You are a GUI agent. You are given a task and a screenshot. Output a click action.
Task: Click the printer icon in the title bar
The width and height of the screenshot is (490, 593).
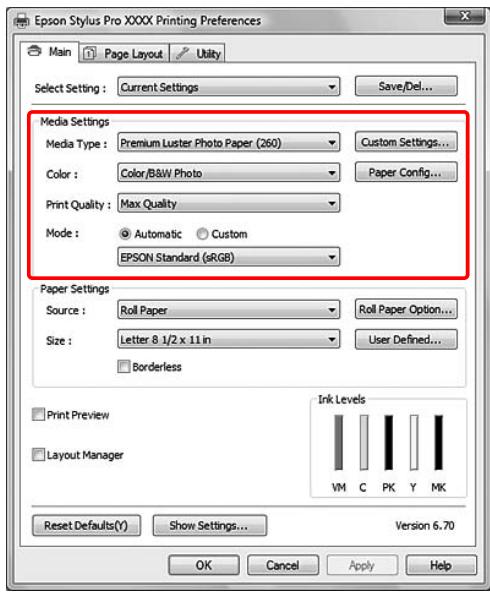21,21
